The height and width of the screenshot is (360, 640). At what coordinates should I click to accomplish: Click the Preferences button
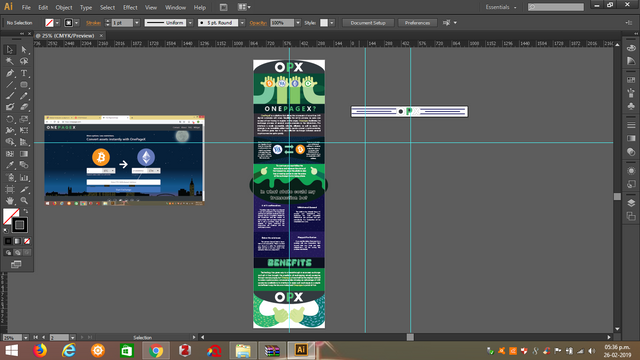coord(417,23)
